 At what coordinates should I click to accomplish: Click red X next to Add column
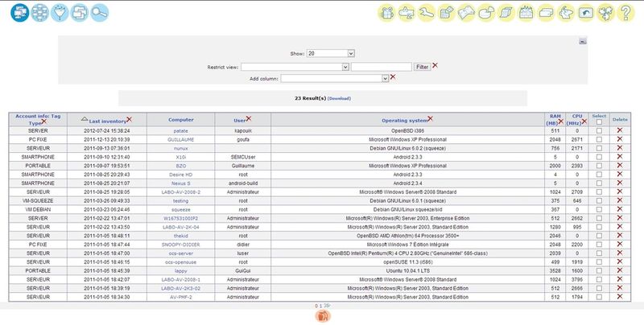[393, 76]
